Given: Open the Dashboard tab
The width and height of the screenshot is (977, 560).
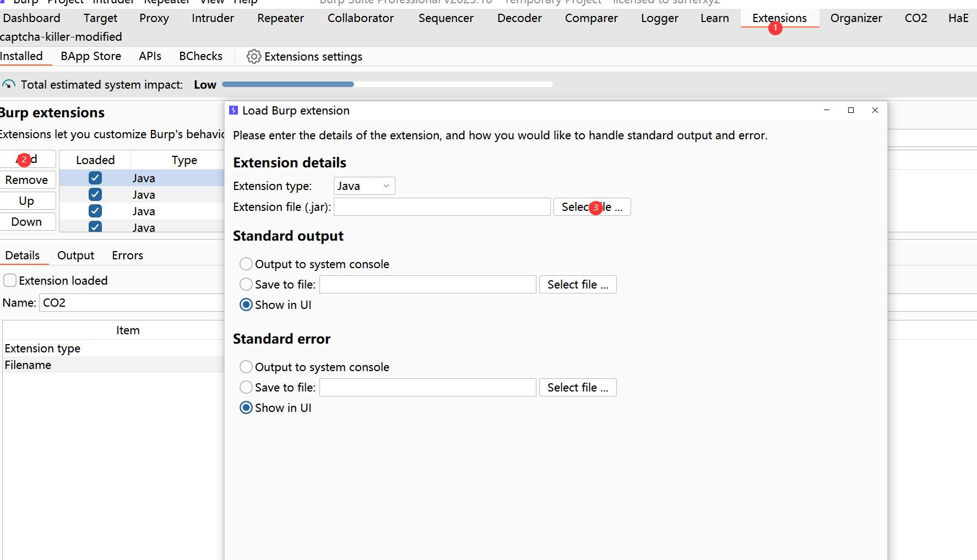Looking at the screenshot, I should (31, 18).
